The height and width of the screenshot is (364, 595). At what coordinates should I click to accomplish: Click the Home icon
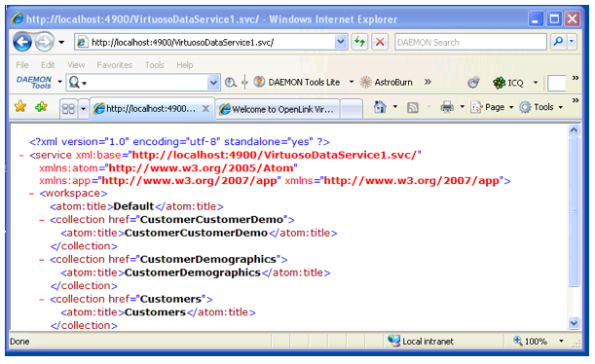[380, 107]
